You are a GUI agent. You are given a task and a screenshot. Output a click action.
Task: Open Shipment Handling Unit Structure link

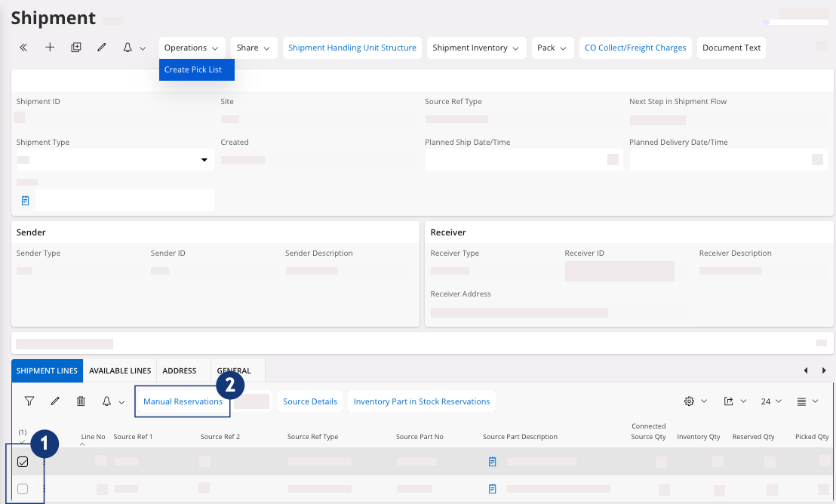tap(352, 48)
